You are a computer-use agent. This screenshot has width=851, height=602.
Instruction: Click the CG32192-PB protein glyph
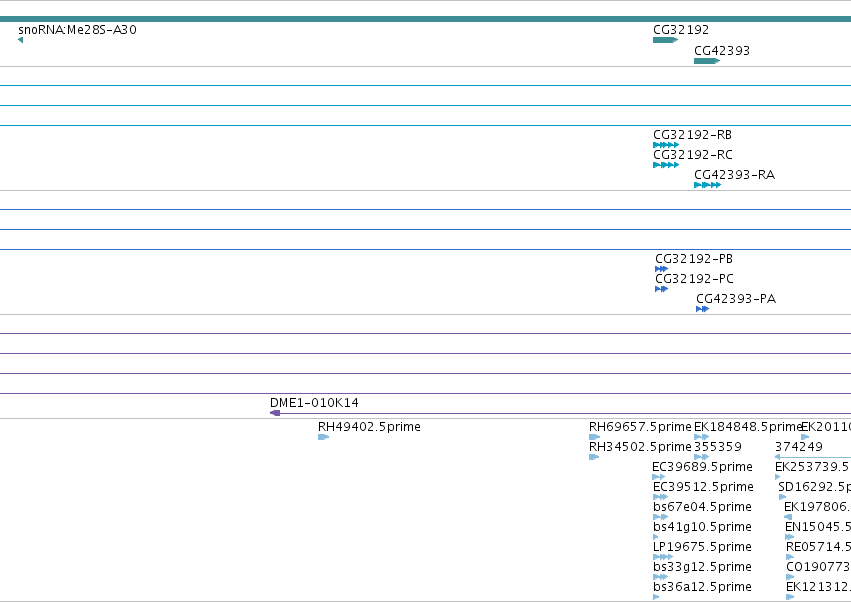[x=661, y=269]
